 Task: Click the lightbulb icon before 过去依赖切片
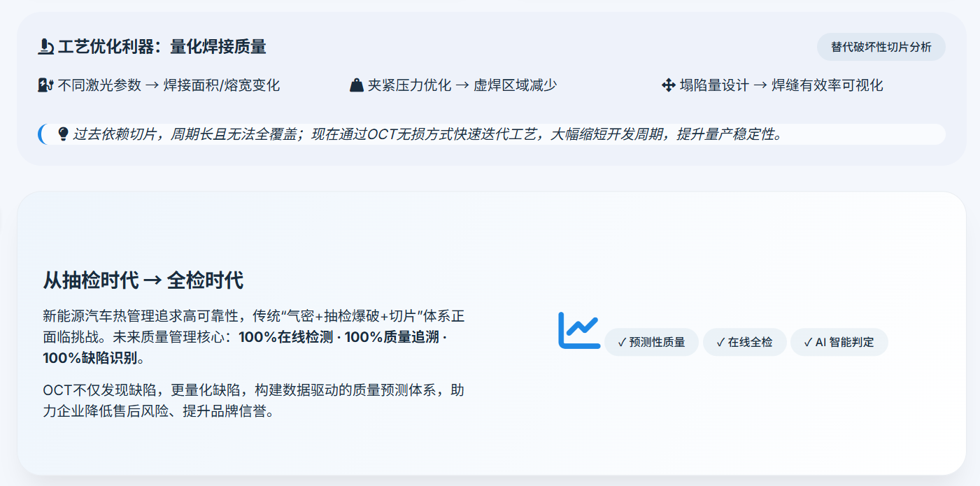point(63,134)
